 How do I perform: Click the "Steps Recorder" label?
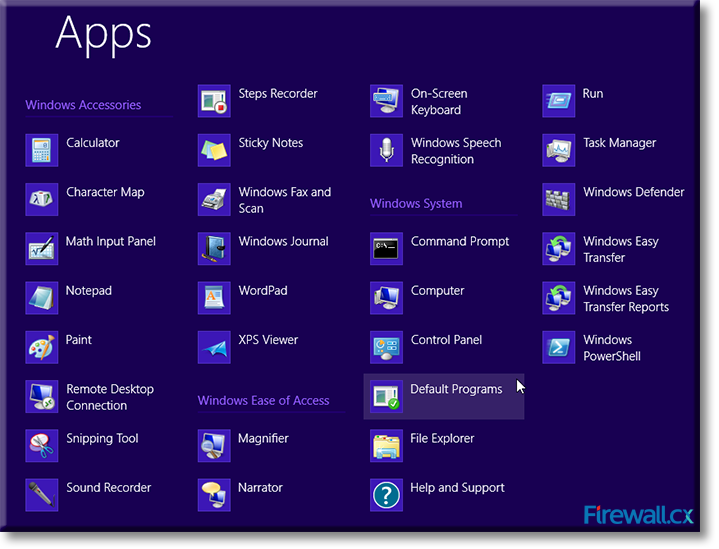pyautogui.click(x=278, y=94)
